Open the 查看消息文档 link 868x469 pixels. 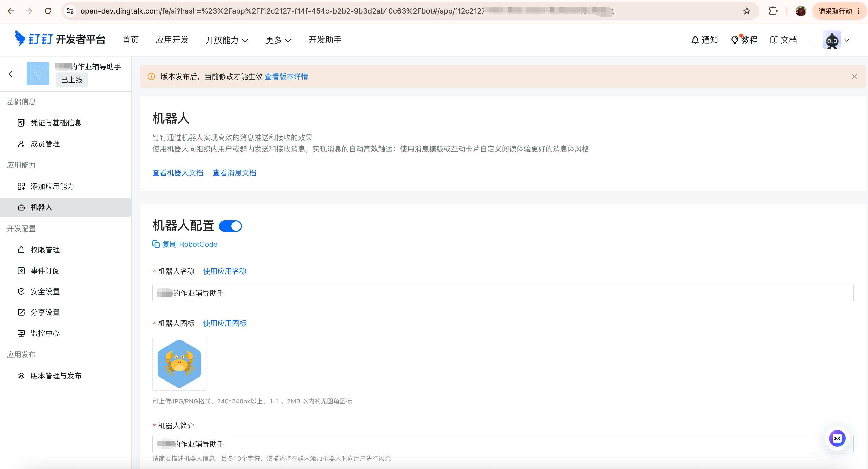235,173
